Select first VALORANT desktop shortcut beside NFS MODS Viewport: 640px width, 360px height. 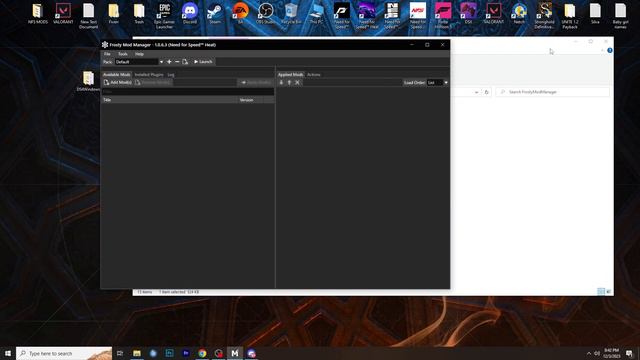pos(63,14)
